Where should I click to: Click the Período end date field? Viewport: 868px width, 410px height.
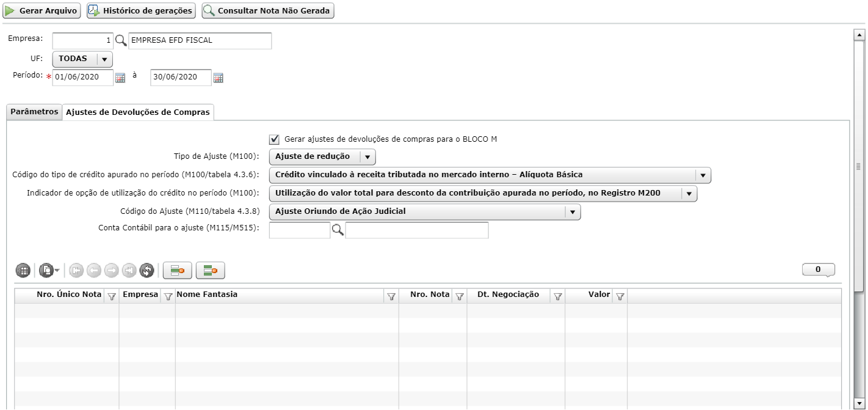tap(181, 78)
